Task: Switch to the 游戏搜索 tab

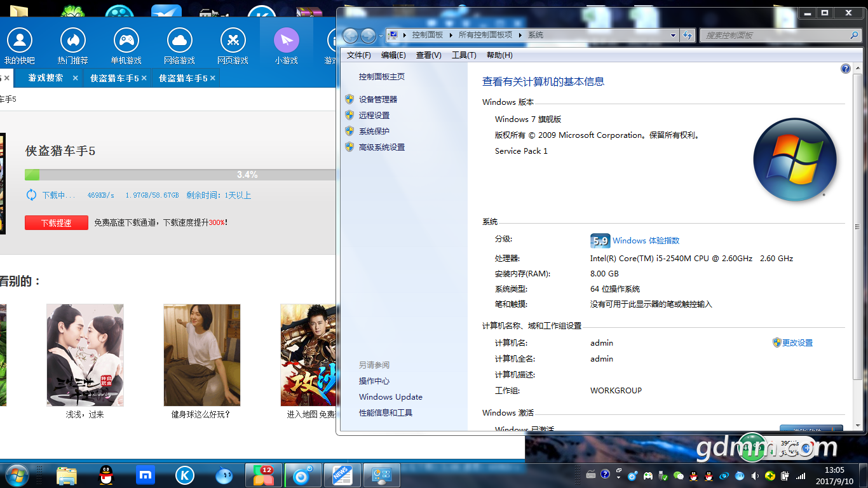Action: pyautogui.click(x=46, y=78)
